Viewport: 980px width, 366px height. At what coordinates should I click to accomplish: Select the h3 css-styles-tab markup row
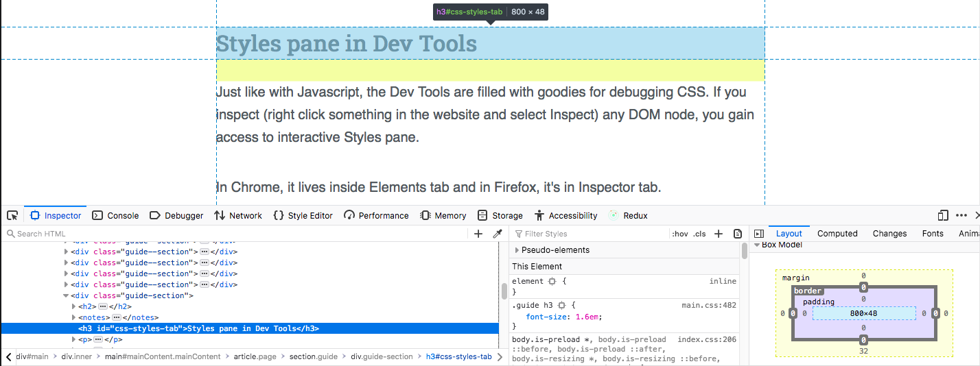click(x=250, y=328)
